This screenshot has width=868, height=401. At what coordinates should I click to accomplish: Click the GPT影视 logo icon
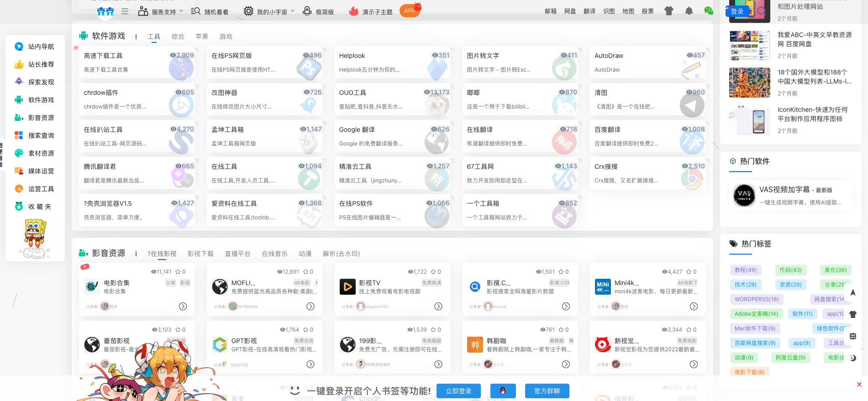220,345
